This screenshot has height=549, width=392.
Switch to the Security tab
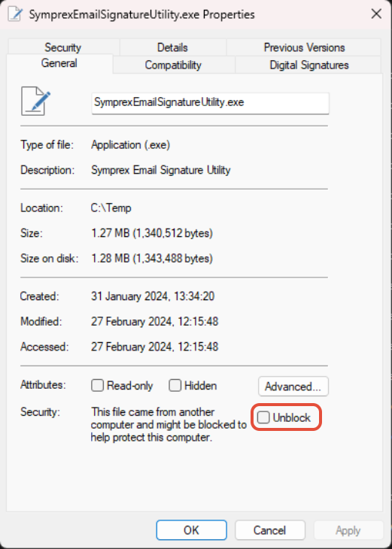click(63, 47)
